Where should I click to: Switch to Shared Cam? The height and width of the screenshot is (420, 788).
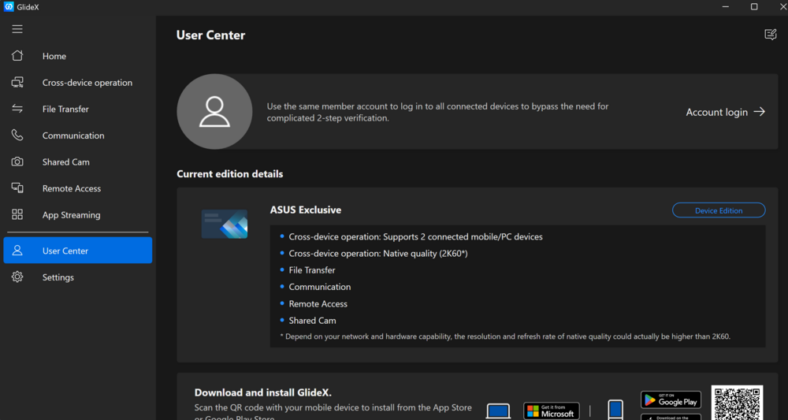tap(66, 162)
